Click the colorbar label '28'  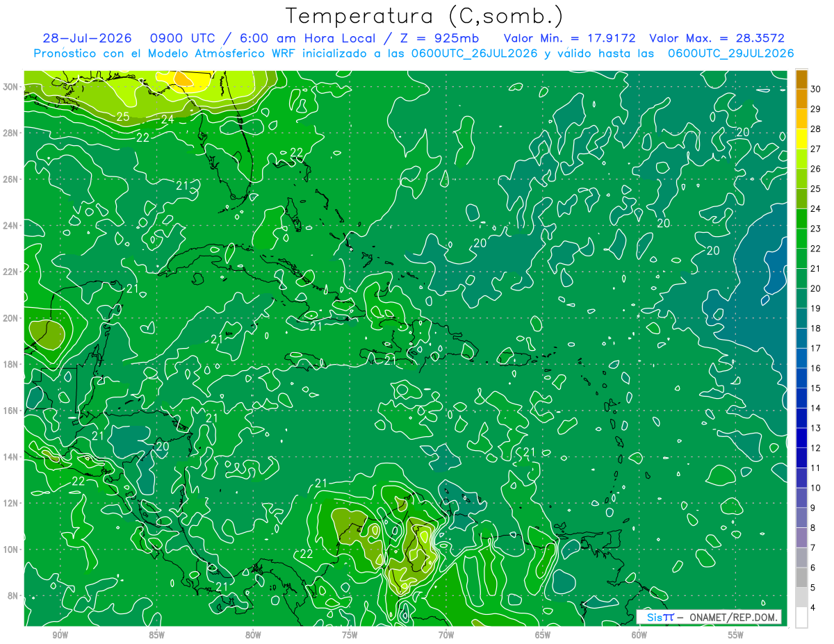pyautogui.click(x=816, y=129)
